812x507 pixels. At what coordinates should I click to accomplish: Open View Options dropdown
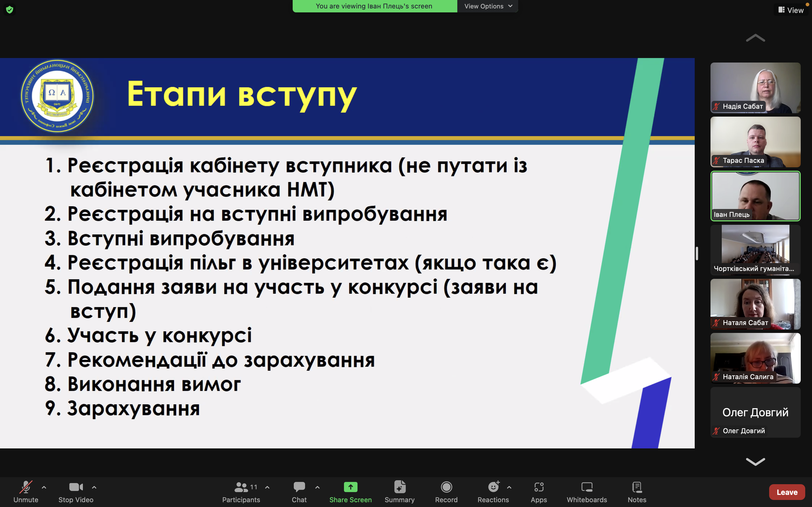[487, 6]
